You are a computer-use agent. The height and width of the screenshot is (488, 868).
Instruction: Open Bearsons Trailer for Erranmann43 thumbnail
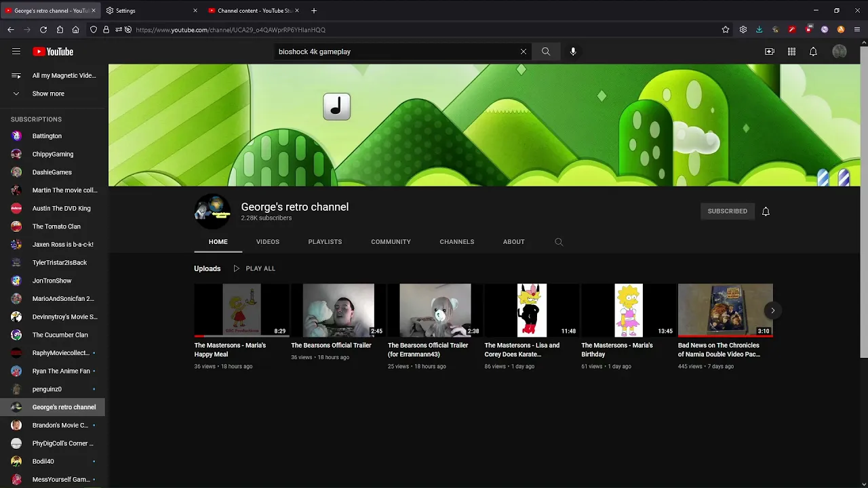coord(435,310)
